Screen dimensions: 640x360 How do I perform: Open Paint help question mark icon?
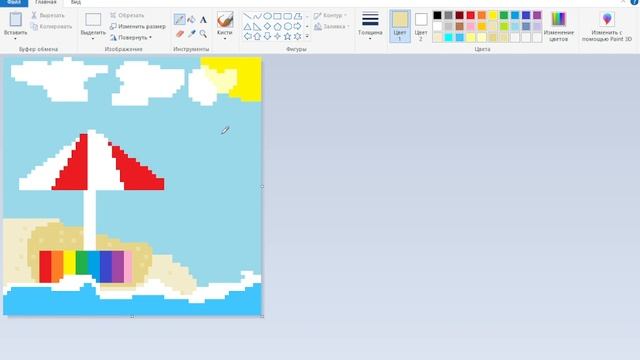[635, 2]
